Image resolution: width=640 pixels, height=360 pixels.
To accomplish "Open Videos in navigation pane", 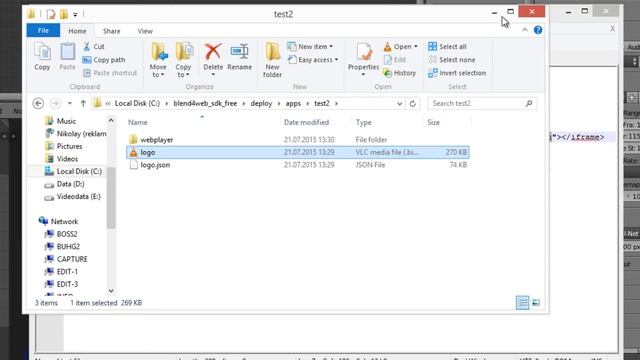I will coord(67,159).
